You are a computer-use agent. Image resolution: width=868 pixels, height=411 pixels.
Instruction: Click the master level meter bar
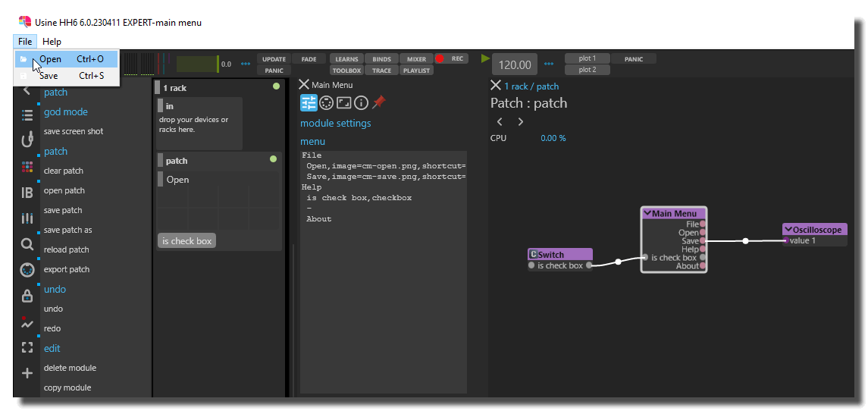pos(198,64)
